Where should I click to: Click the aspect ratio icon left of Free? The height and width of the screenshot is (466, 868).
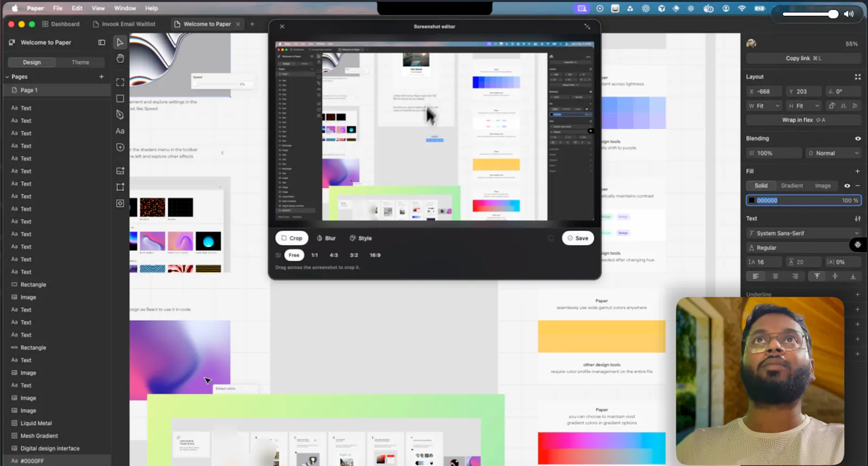[278, 255]
